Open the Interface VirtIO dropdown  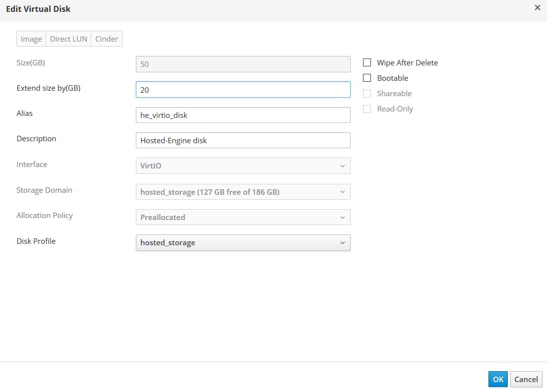pos(243,166)
